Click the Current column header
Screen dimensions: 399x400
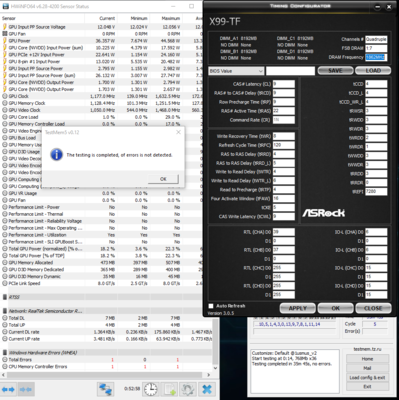107,18
